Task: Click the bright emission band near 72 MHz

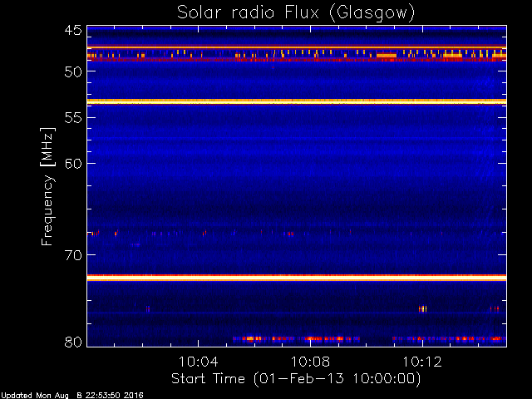Action: coord(297,278)
